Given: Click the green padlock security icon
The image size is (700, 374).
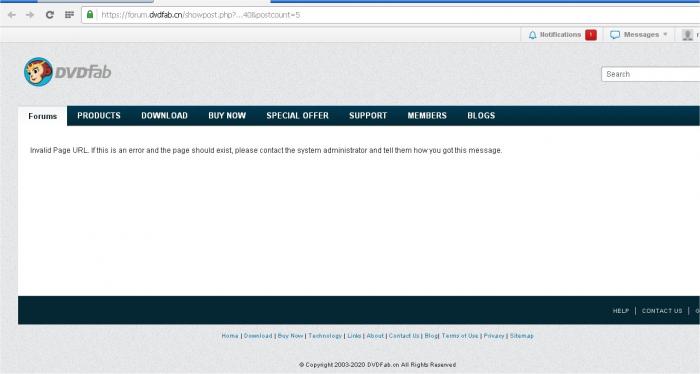Looking at the screenshot, I should [x=90, y=14].
